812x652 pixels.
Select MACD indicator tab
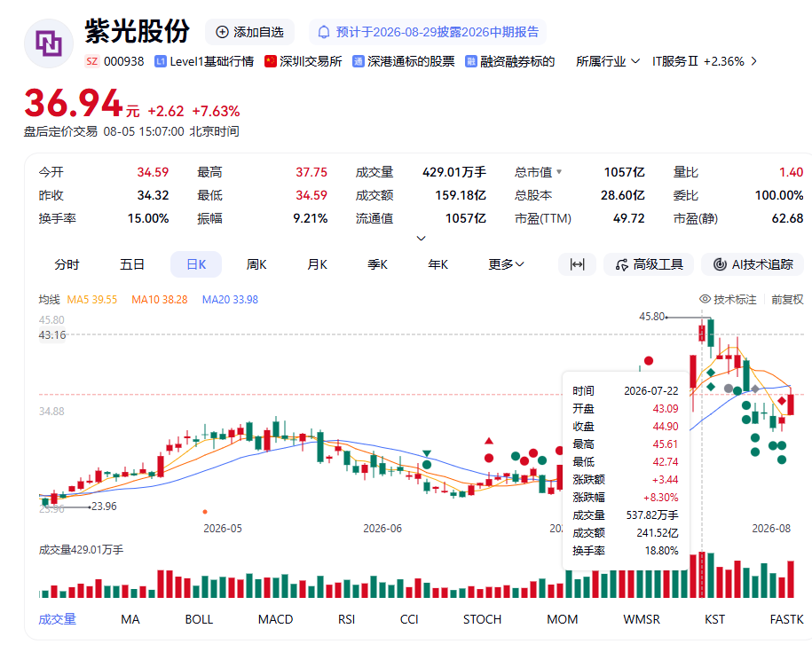coord(275,619)
